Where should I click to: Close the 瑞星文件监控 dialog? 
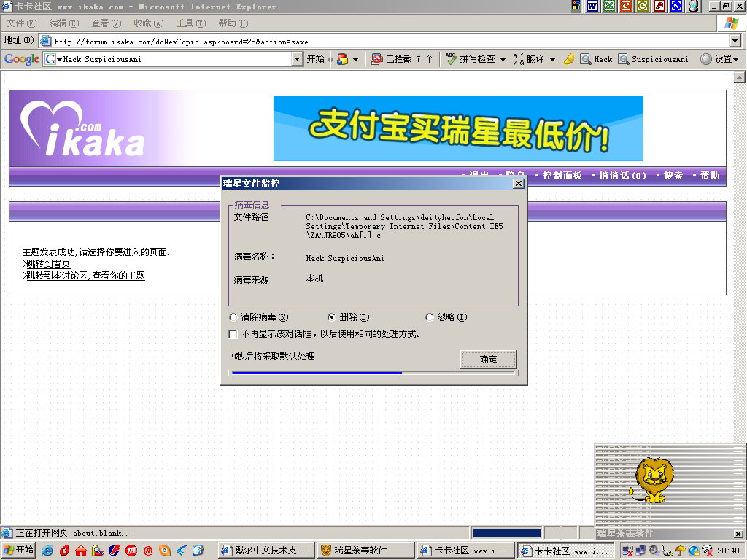tap(519, 183)
